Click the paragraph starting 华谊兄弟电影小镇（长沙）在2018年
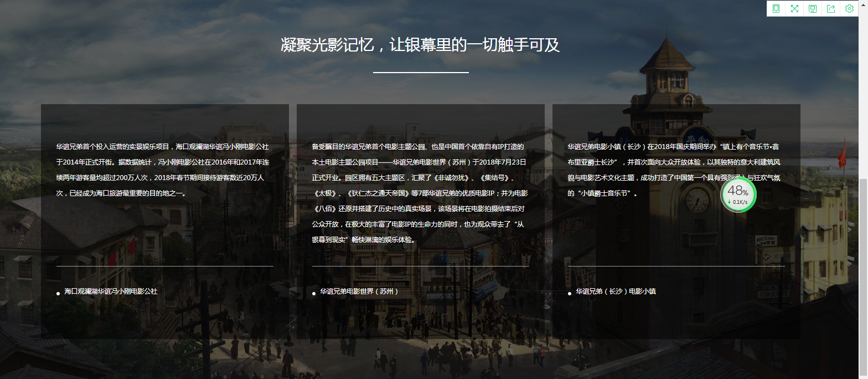Viewport: 868px width, 379px height. click(x=674, y=170)
